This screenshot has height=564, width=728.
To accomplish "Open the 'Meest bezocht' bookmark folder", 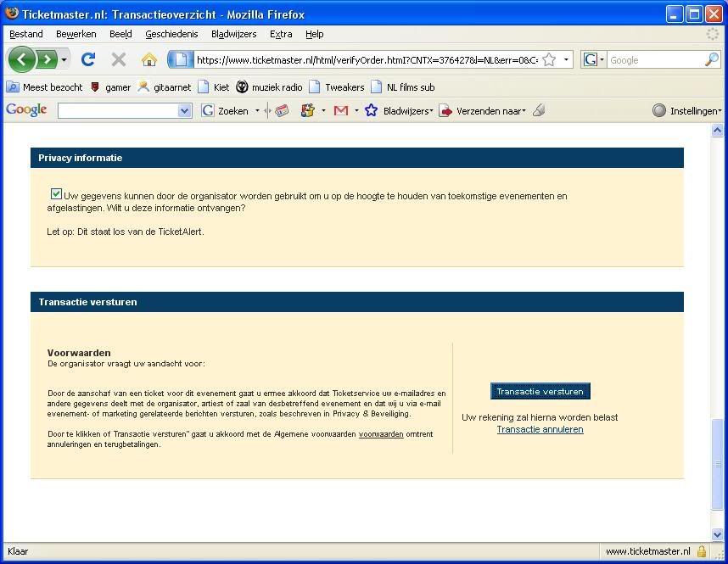I will pyautogui.click(x=45, y=87).
